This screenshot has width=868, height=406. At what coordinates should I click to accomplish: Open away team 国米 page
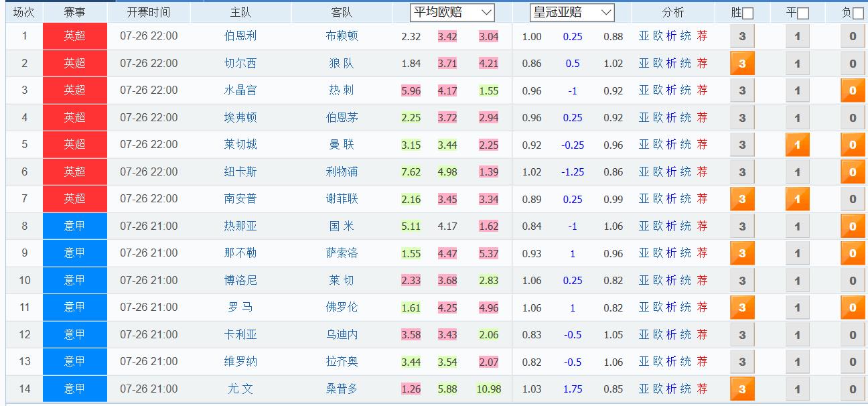pos(342,226)
